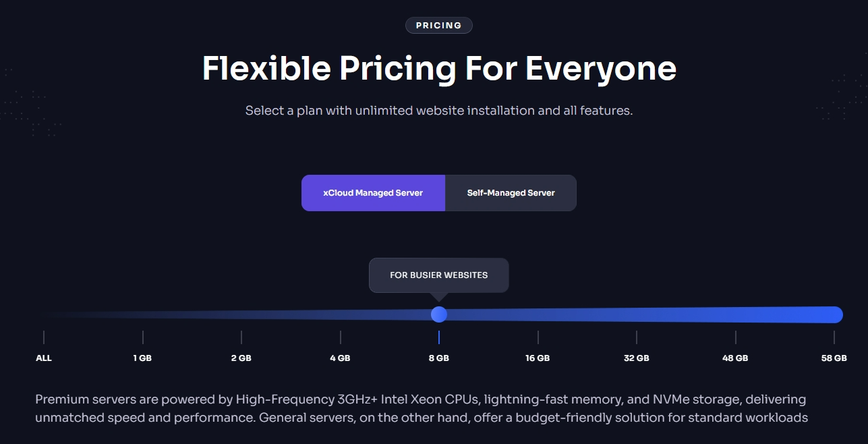Screen dimensions: 868x444
Task: Click the FOR BUSIER WEBSITES tooltip
Action: click(x=438, y=275)
